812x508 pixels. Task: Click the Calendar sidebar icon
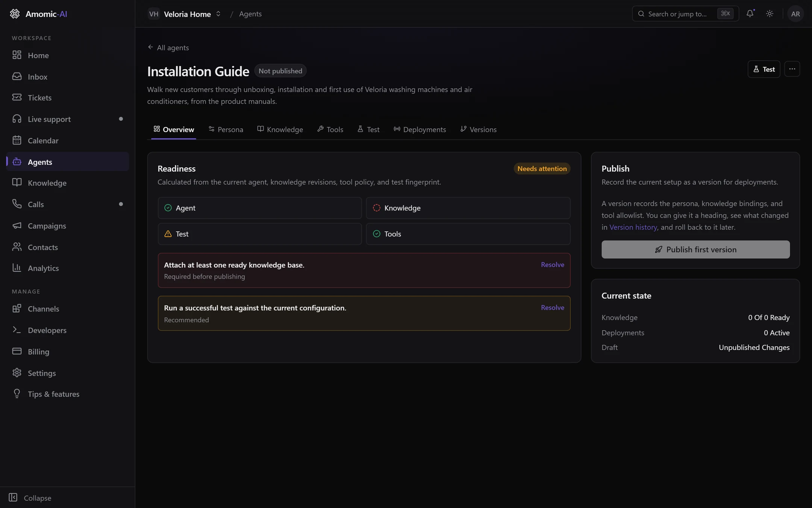(x=17, y=140)
